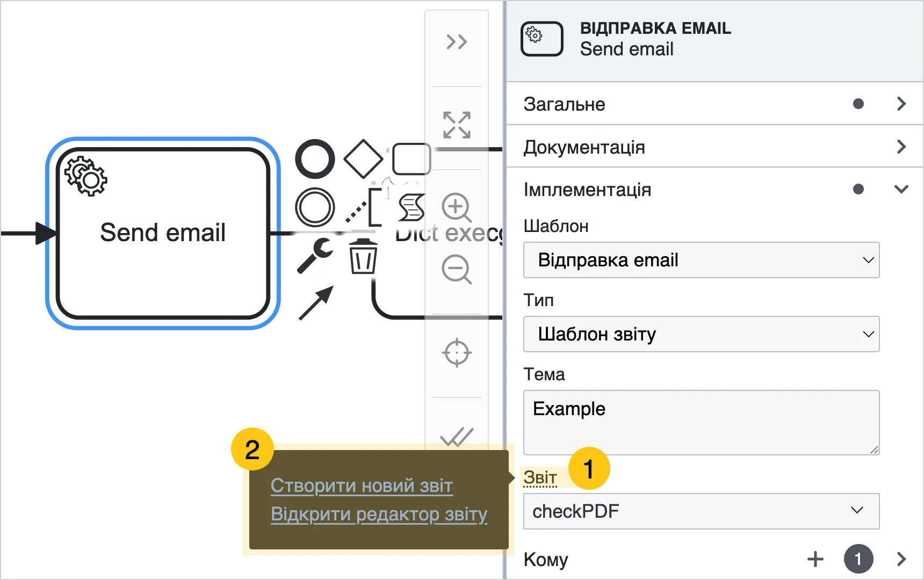Viewport: 924px width, 580px height.
Task: Click the service task icon in panel header
Action: 542,39
